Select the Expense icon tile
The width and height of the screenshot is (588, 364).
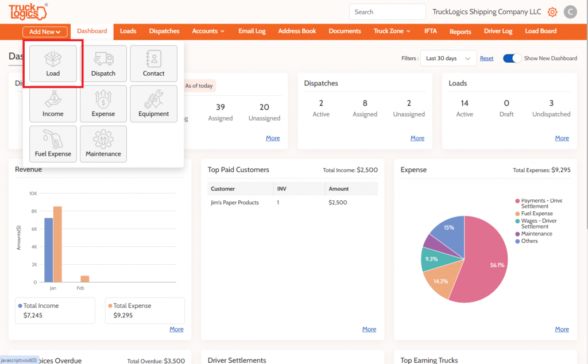click(103, 104)
